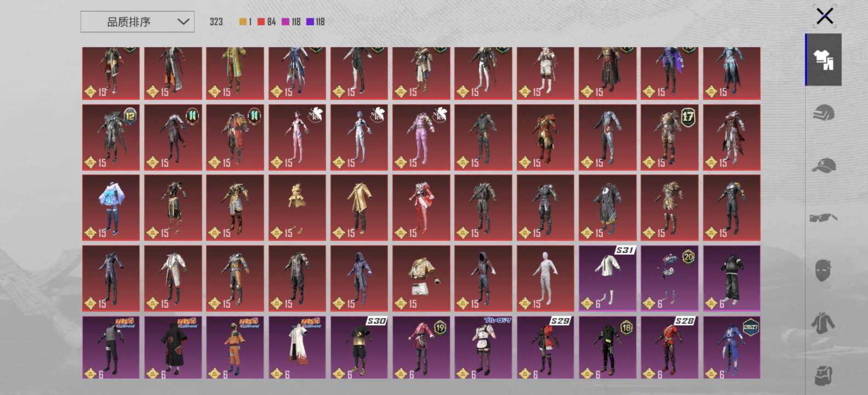868x395 pixels.
Task: Select the Naruto grey vest ninja outfit
Action: click(111, 348)
